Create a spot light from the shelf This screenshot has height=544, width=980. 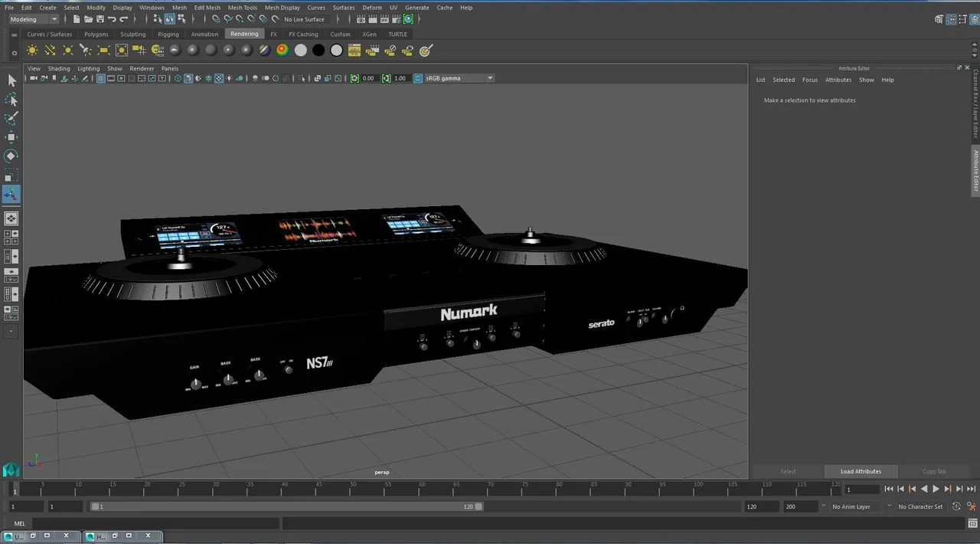click(x=85, y=50)
